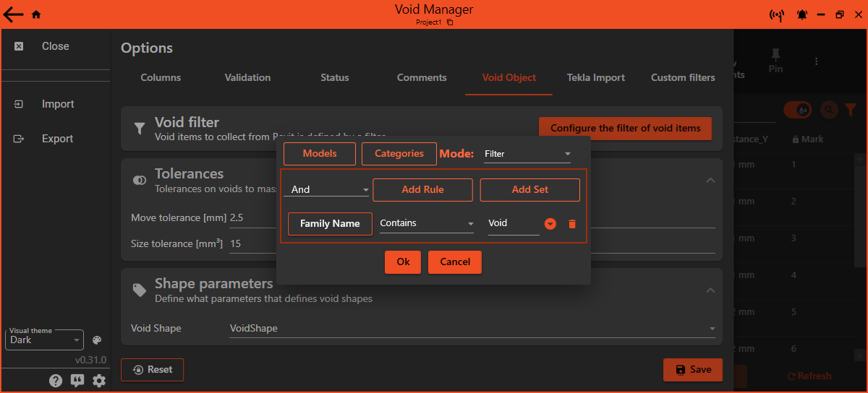Viewport: 868px width, 393px height.
Task: Open the Void Shape dropdown
Action: click(472, 328)
